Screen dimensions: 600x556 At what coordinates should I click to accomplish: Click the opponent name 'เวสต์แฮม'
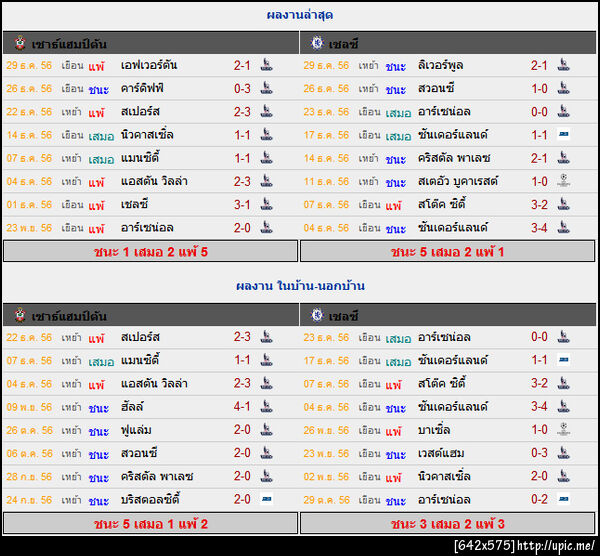pos(441,453)
